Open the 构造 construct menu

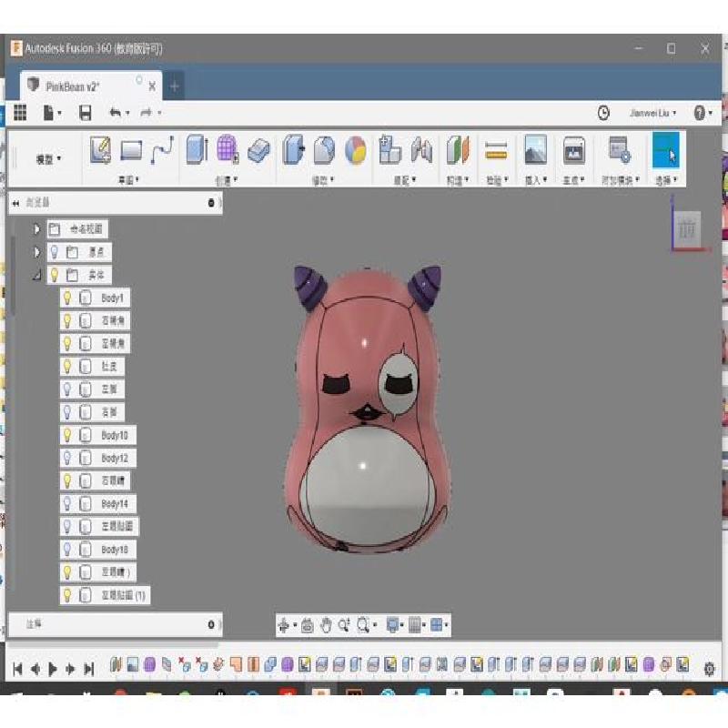[x=458, y=180]
